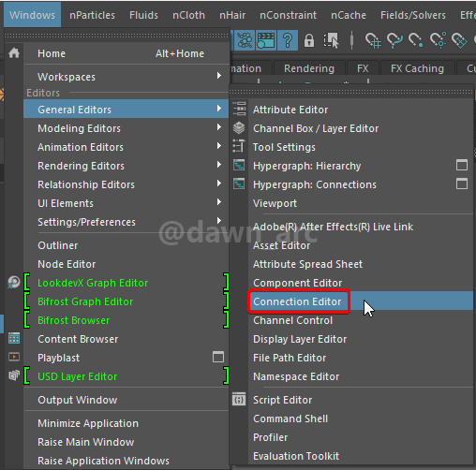476x470 pixels.
Task: Click the Hypergraph: Connections icon
Action: coord(239,184)
